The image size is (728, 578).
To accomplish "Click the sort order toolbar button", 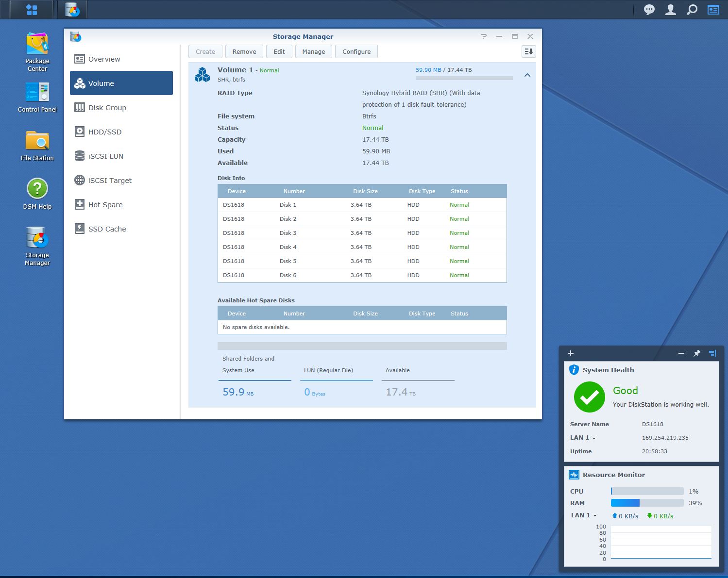I will tap(528, 52).
